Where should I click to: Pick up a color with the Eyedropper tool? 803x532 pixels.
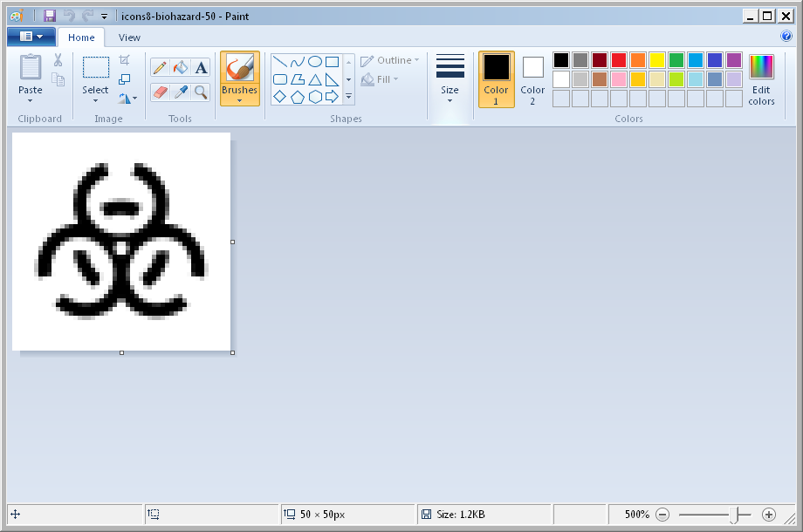click(181, 92)
